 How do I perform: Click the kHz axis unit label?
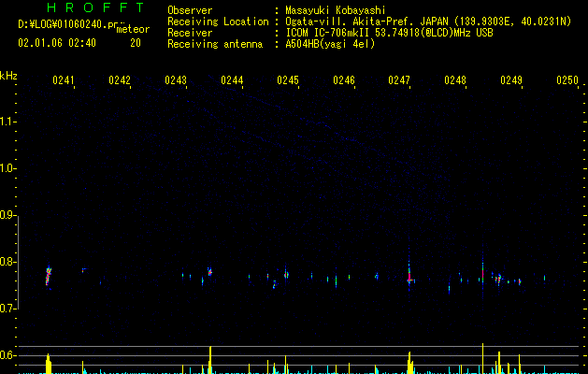[8, 76]
